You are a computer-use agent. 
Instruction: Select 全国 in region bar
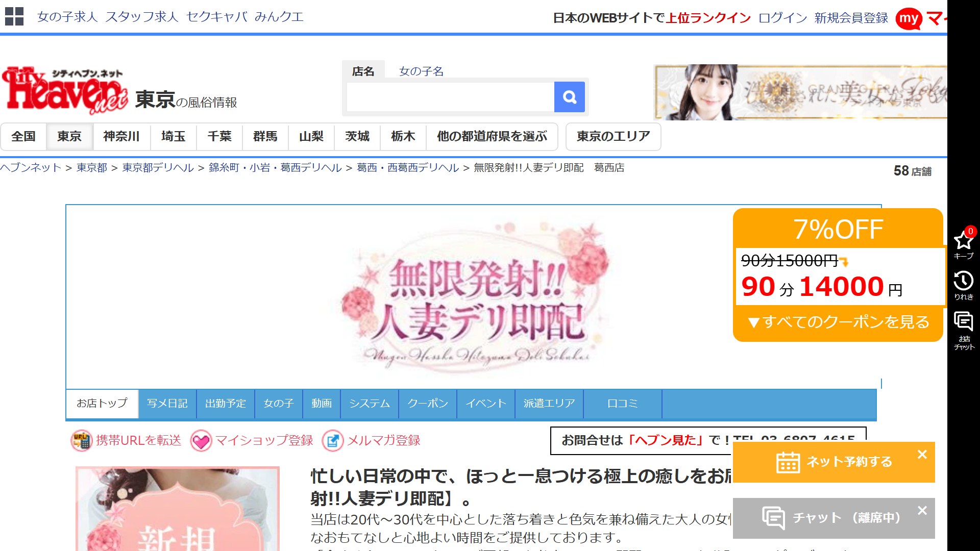(23, 136)
